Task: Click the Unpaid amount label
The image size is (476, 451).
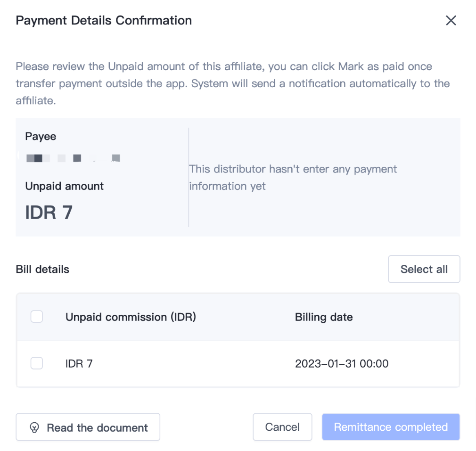Action: [x=64, y=186]
